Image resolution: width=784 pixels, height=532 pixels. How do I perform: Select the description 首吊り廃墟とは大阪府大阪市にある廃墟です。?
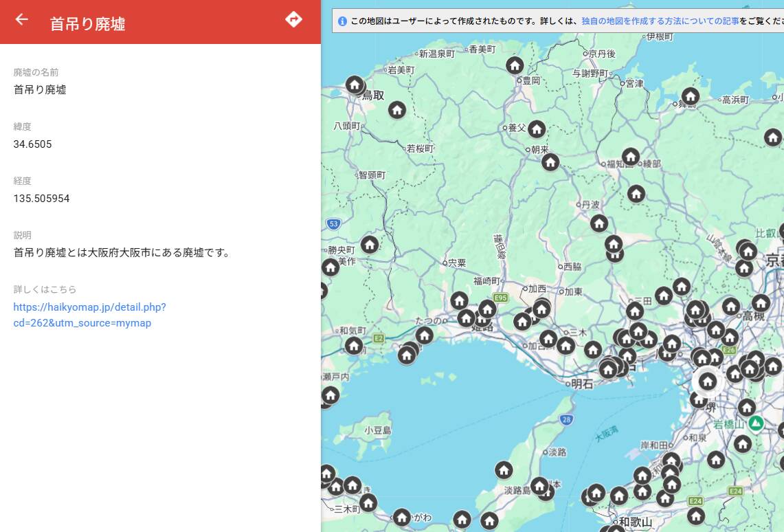click(123, 252)
